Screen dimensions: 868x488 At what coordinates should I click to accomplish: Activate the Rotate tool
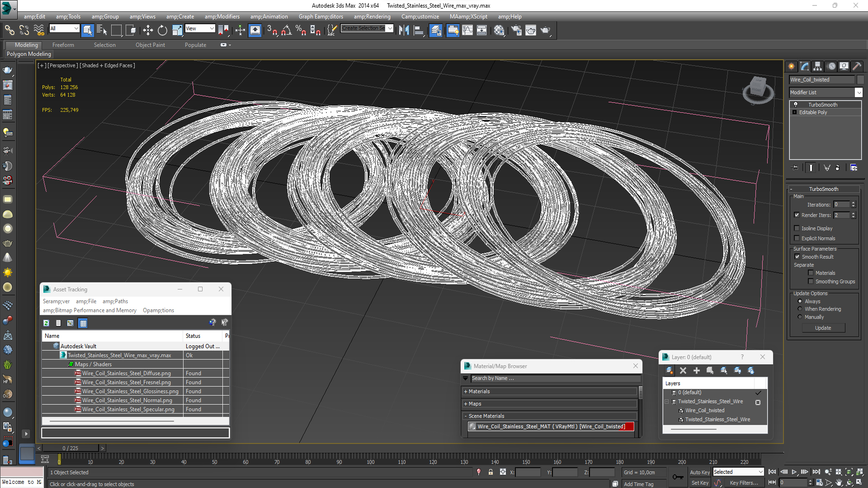(x=162, y=30)
